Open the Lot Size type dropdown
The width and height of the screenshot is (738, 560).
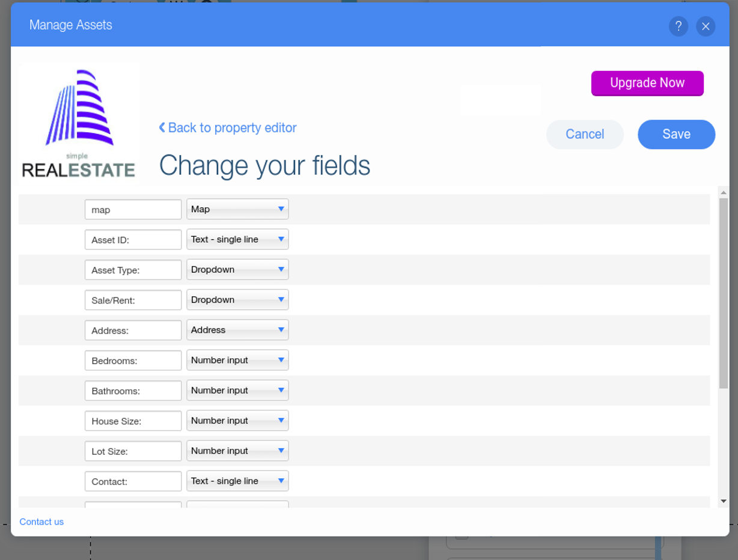[237, 451]
